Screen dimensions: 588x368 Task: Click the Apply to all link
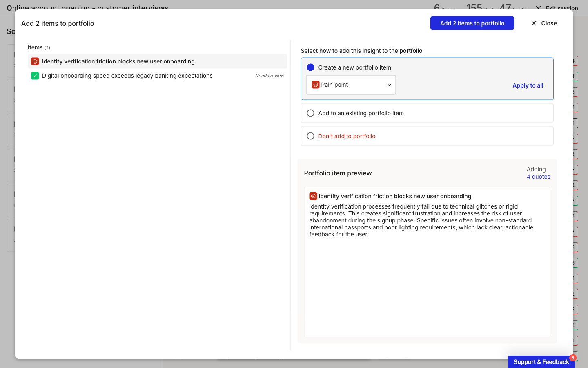(x=528, y=85)
